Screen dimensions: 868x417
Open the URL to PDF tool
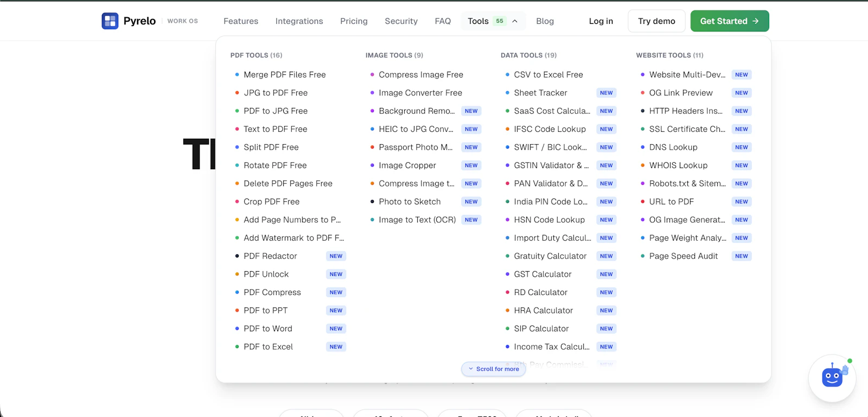pyautogui.click(x=671, y=202)
